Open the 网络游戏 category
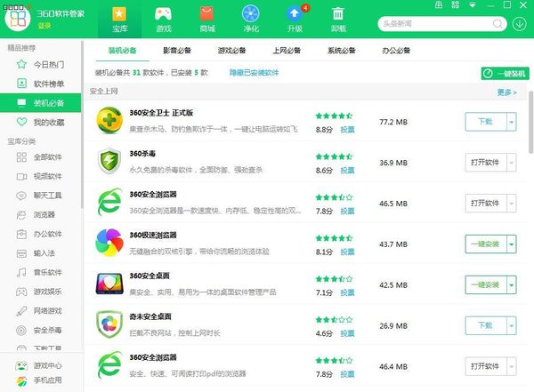The height and width of the screenshot is (392, 534). (x=41, y=311)
